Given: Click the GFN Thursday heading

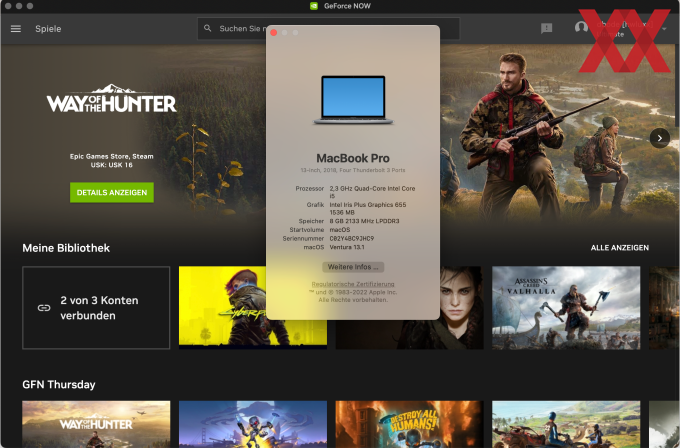Looking at the screenshot, I should click(x=59, y=385).
